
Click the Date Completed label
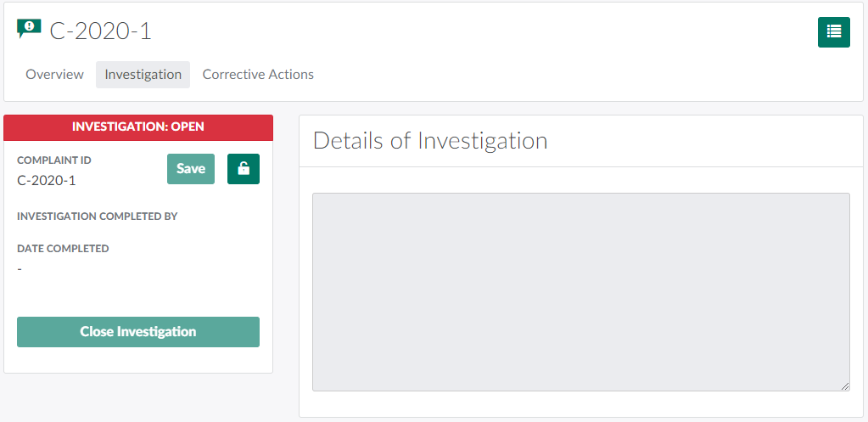63,249
